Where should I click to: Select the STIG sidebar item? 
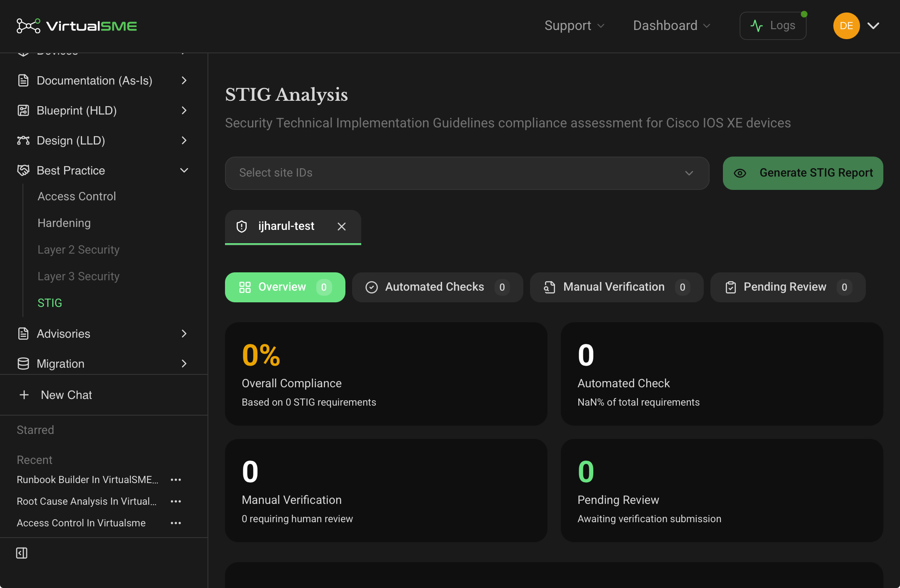coord(50,303)
